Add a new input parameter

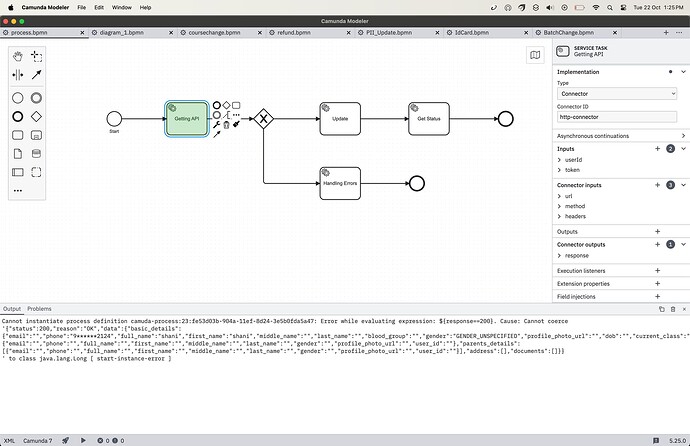[657, 149]
